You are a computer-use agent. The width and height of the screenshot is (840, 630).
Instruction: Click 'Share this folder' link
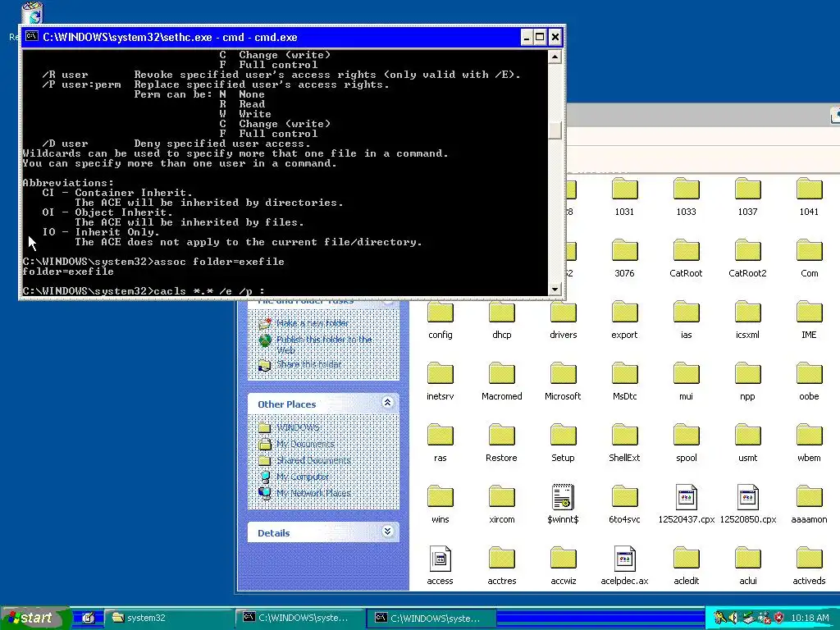click(x=308, y=363)
